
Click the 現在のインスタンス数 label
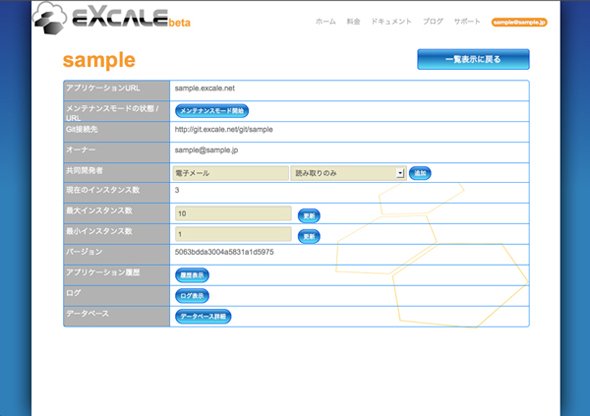pos(103,190)
